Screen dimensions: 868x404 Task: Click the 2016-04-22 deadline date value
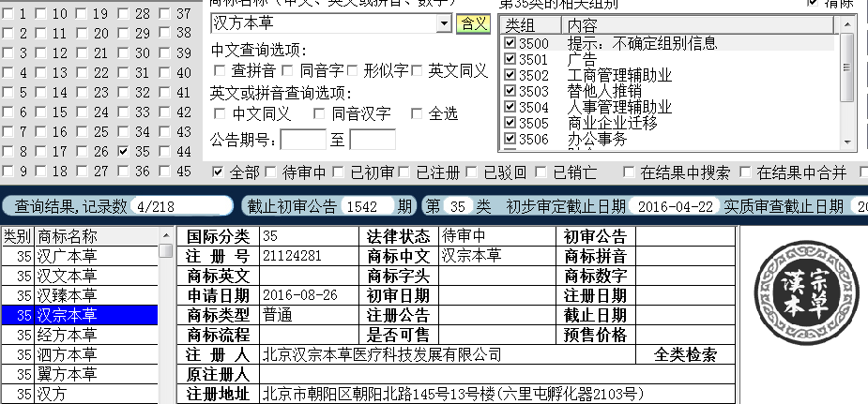pyautogui.click(x=675, y=207)
